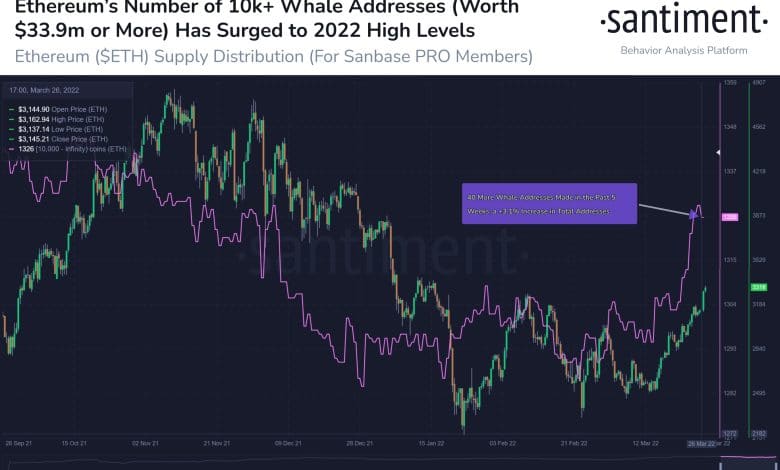Click the Santiment logo
This screenshot has height=470, width=780.
coord(683,20)
